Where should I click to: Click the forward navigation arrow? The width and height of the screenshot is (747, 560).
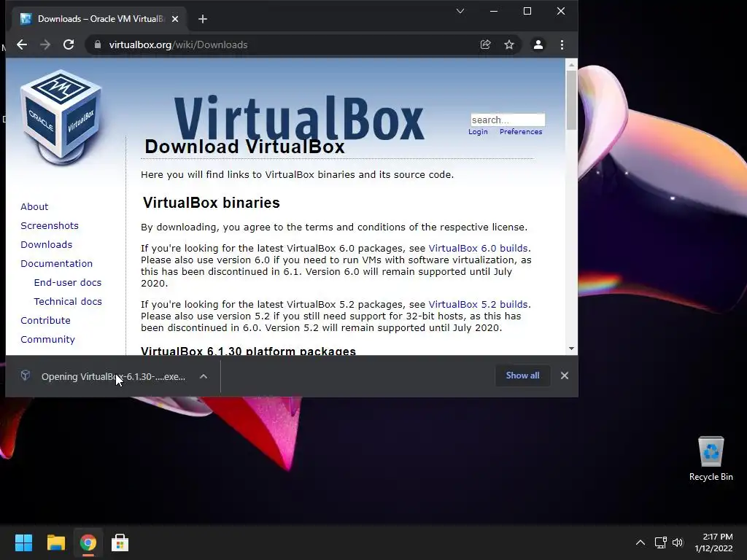[x=45, y=44]
